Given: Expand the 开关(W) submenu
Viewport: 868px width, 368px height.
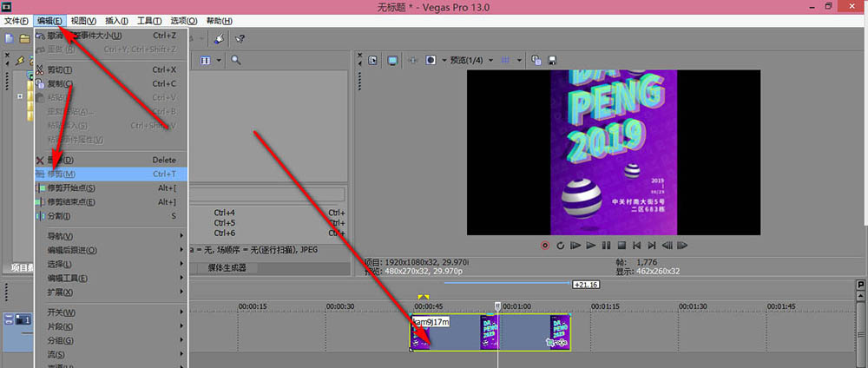Looking at the screenshot, I should pyautogui.click(x=111, y=312).
